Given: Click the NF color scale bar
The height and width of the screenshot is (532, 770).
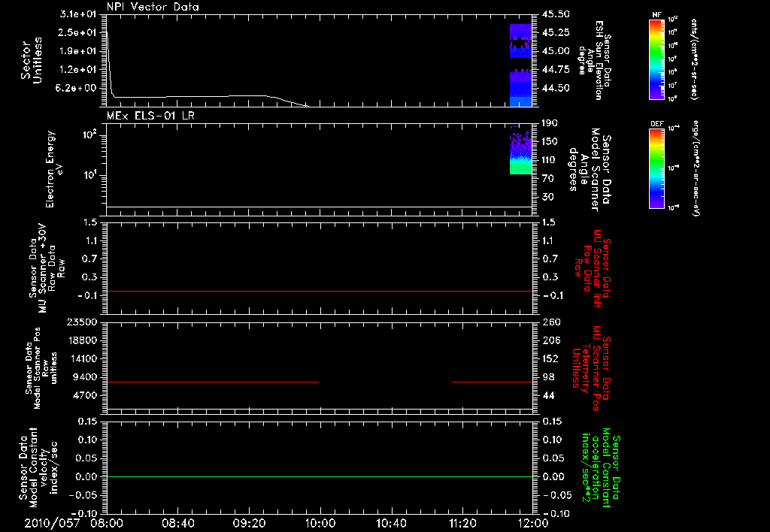Looking at the screenshot, I should pyautogui.click(x=657, y=59).
